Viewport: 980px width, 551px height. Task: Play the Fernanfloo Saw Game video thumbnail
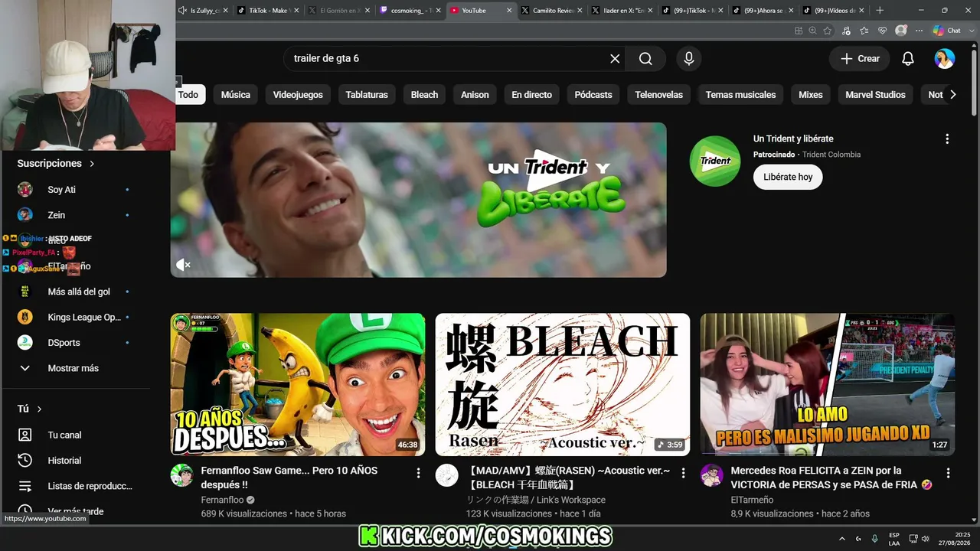298,384
